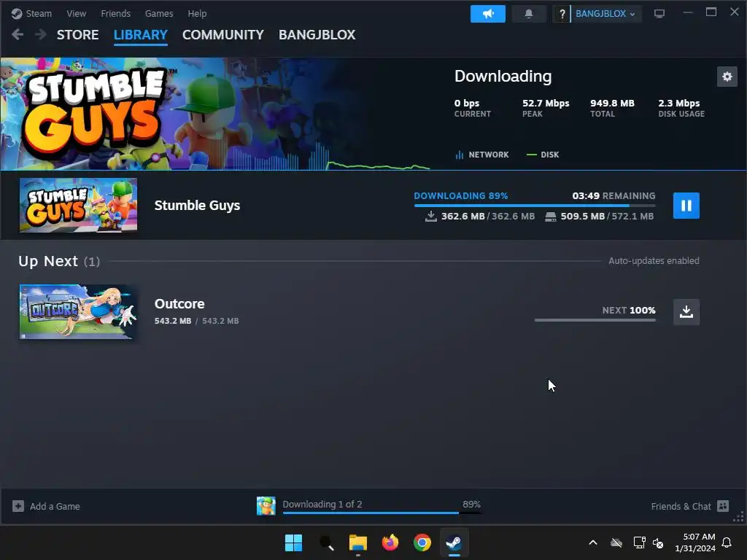Open the Friends menu

point(116,14)
